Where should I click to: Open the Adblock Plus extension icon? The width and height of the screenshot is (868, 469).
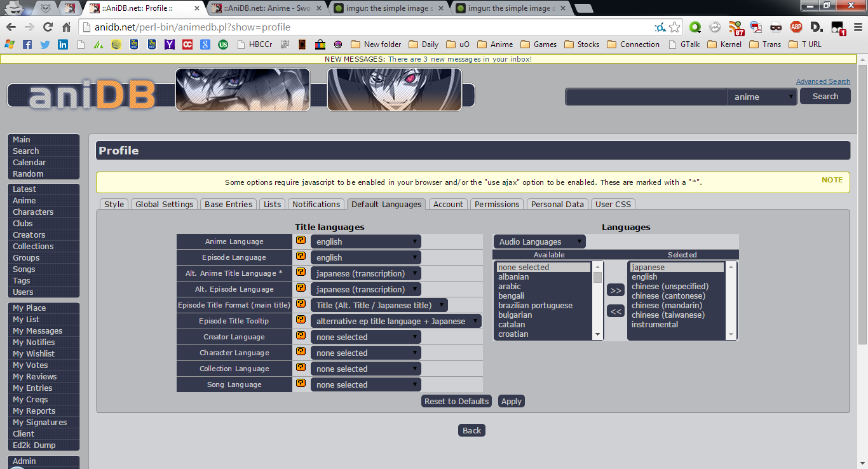tap(796, 27)
